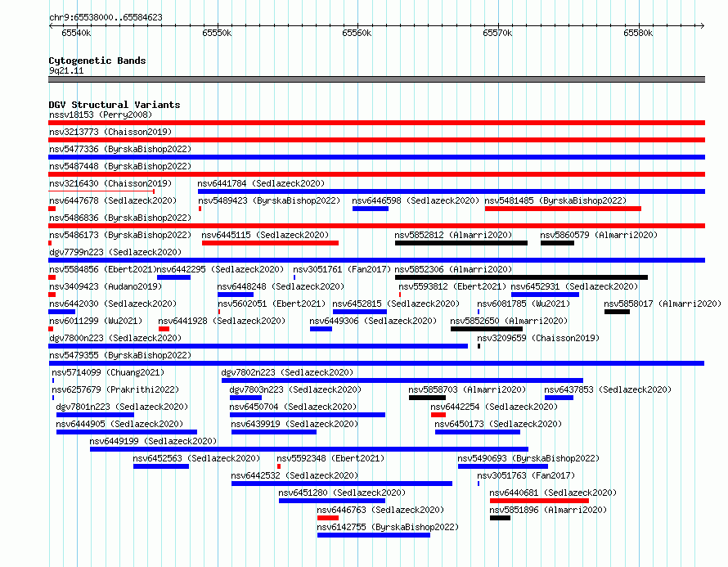Open the dgv7799n223 (Sedlazeck2020) label
The height and width of the screenshot is (567, 728).
click(115, 252)
